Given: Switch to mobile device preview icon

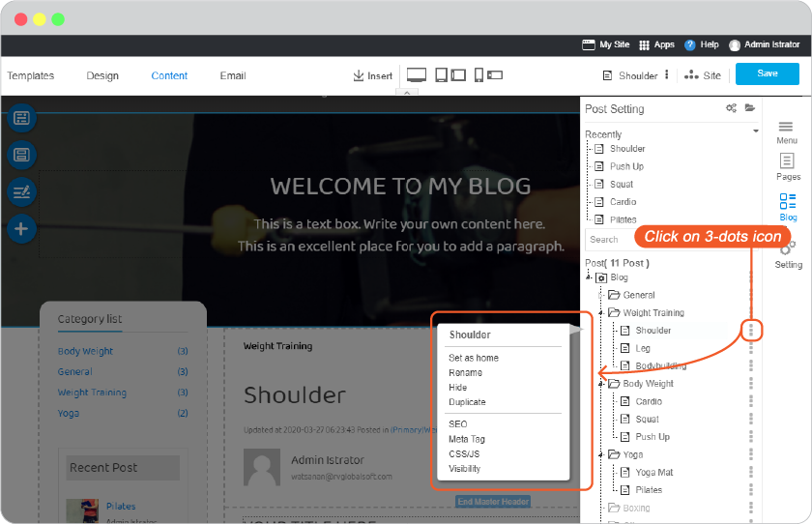Looking at the screenshot, I should [478, 75].
